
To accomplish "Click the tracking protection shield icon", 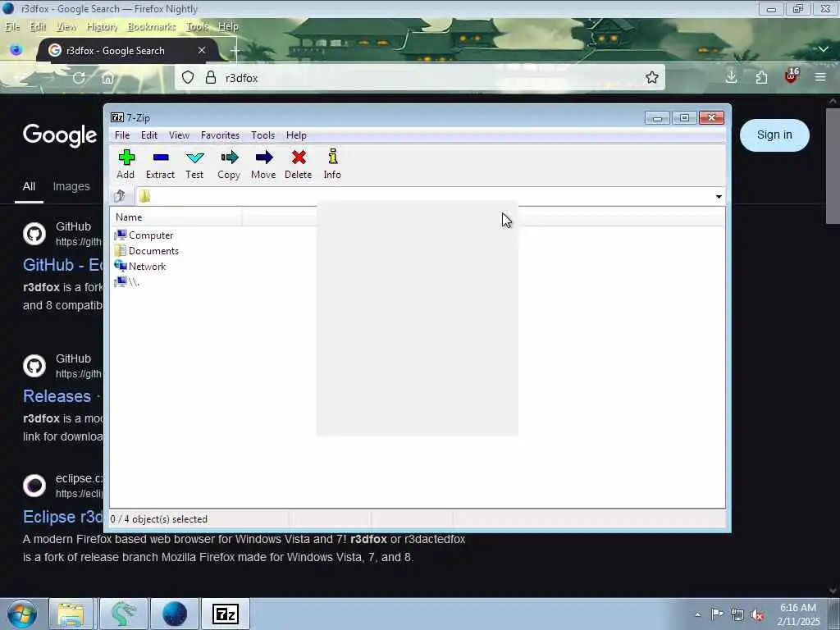I will 188,78.
